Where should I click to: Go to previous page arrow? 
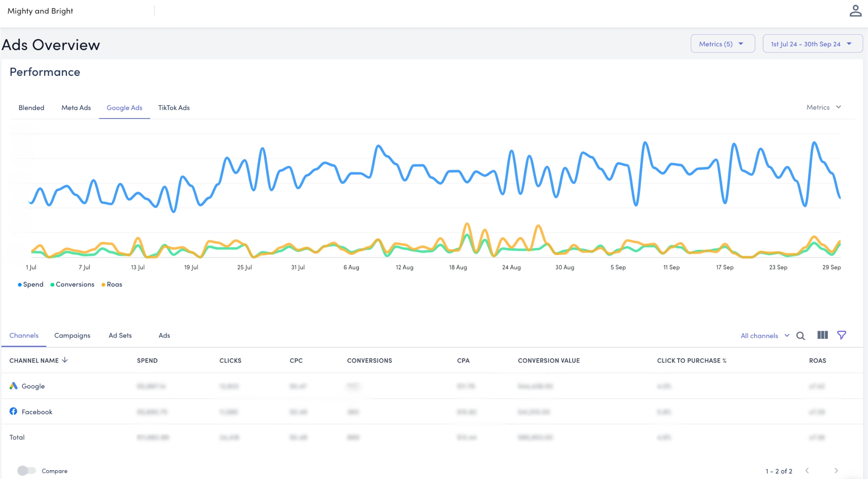(807, 471)
